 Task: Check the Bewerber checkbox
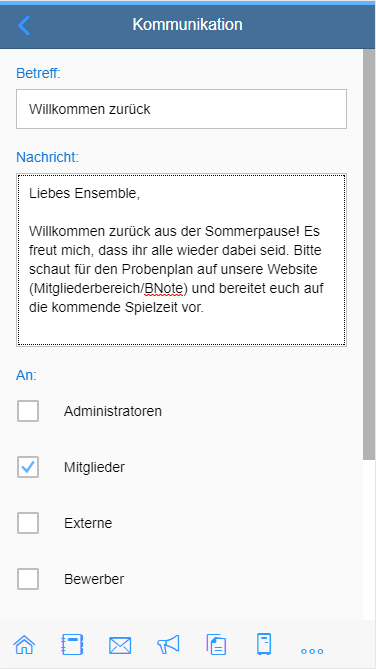pyautogui.click(x=28, y=579)
